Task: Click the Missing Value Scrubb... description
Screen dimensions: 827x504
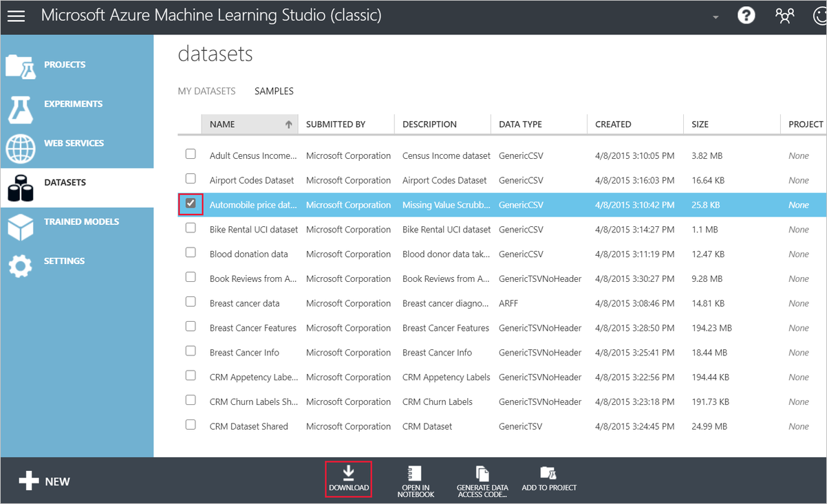Action: [x=447, y=205]
